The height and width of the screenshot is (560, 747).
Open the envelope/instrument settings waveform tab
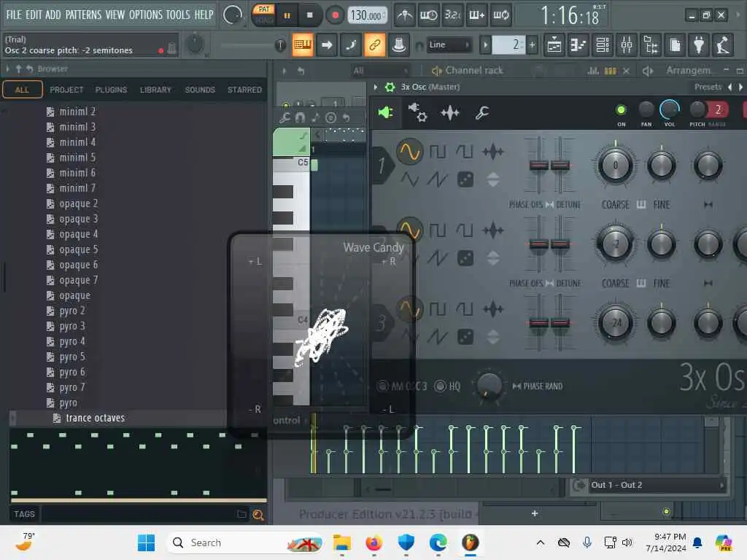point(449,112)
